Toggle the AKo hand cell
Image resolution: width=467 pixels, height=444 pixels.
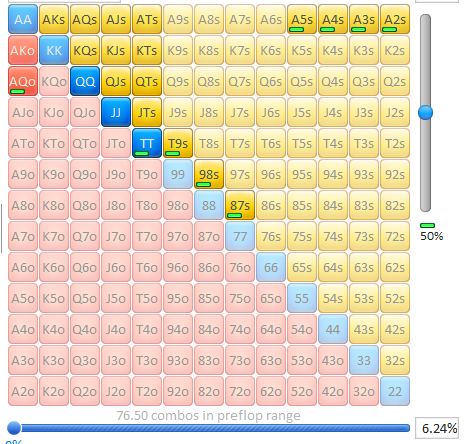23,50
